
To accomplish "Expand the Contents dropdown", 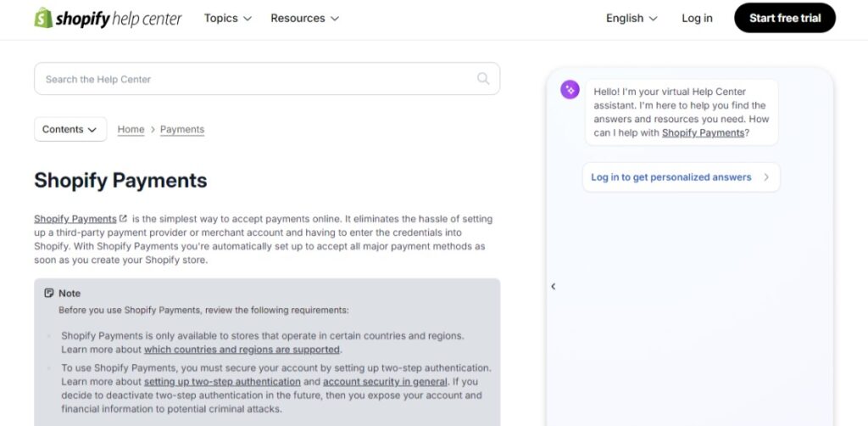I will coord(70,129).
